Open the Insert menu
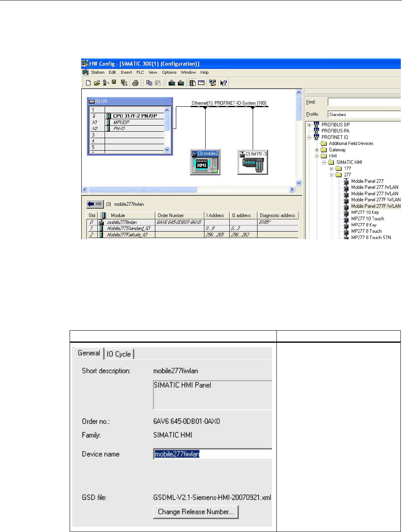 126,72
